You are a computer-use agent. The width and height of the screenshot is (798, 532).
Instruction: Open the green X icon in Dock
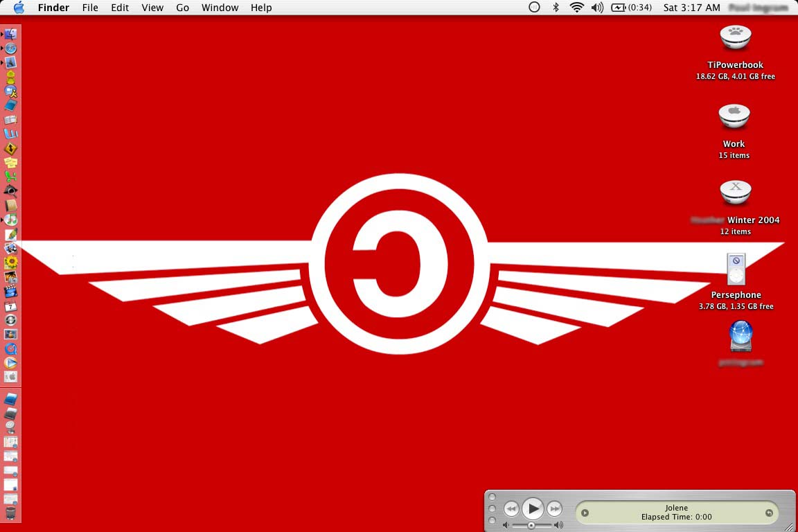pos(10,177)
